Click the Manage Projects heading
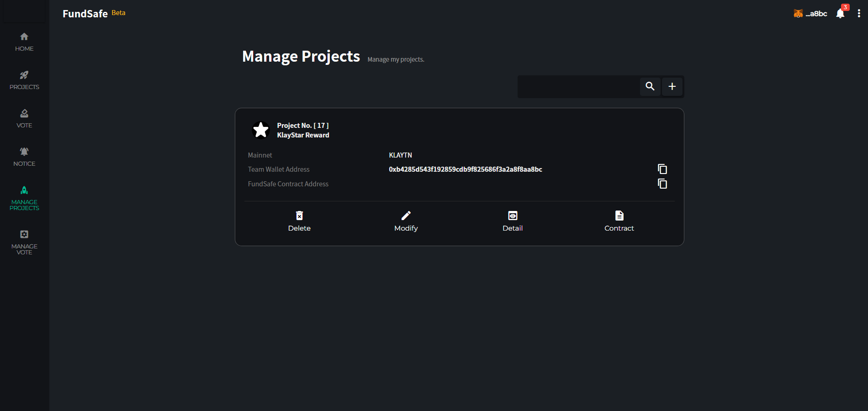Image resolution: width=868 pixels, height=411 pixels. [x=301, y=56]
